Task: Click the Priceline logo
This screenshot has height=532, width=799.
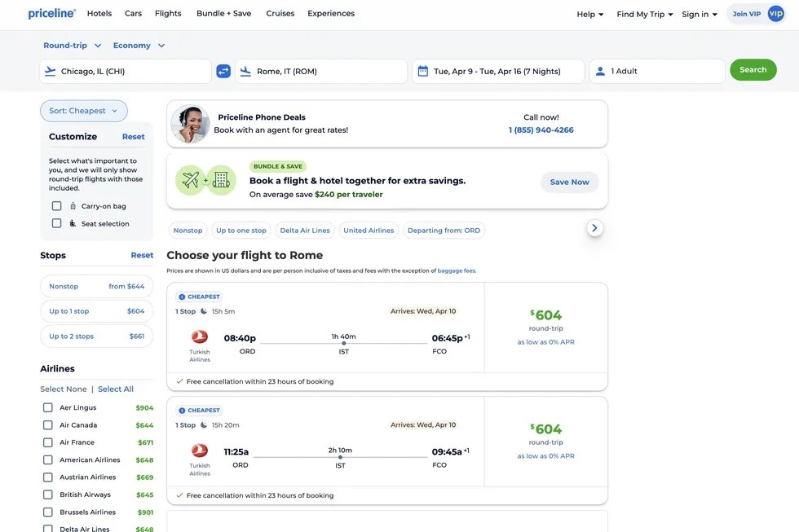Action: pyautogui.click(x=52, y=14)
